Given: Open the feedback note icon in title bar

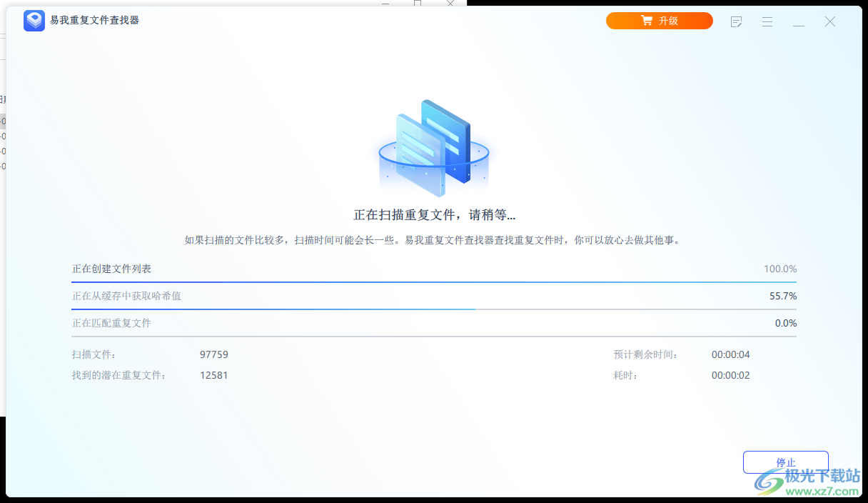Looking at the screenshot, I should (736, 22).
